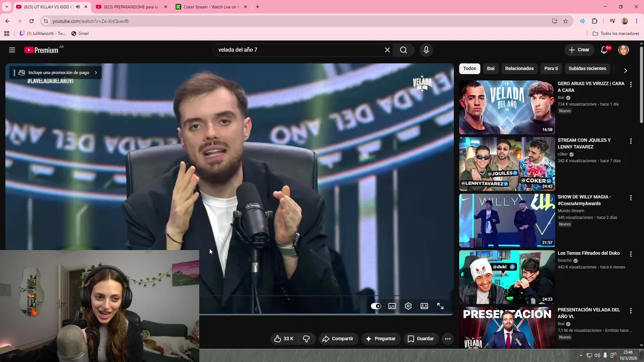Open the blue sound-wave extension

tap(582, 21)
